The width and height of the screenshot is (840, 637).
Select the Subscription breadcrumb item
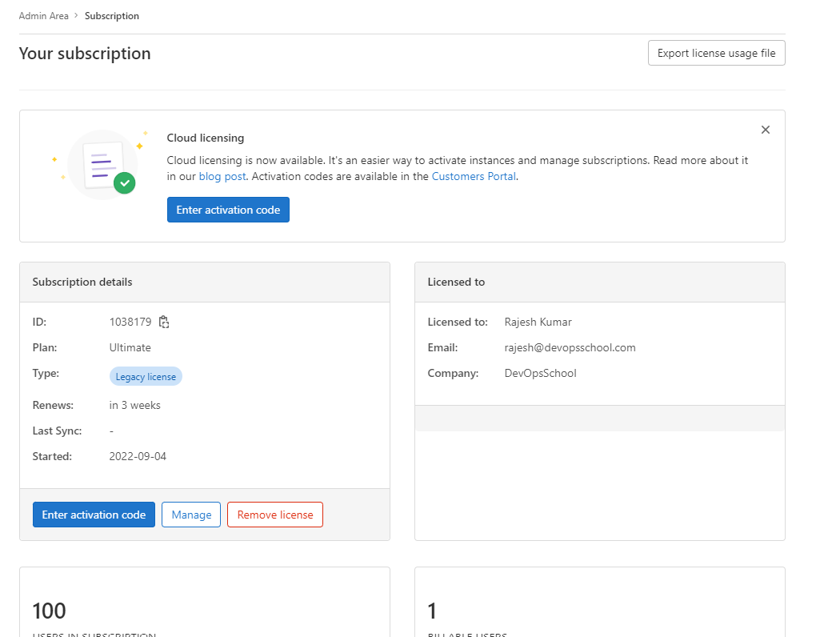(x=112, y=16)
